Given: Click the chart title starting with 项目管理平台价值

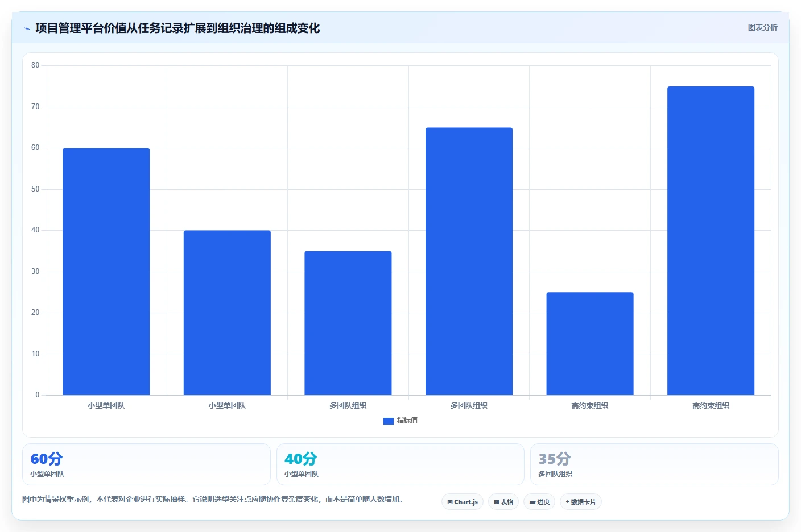Looking at the screenshot, I should (x=177, y=28).
